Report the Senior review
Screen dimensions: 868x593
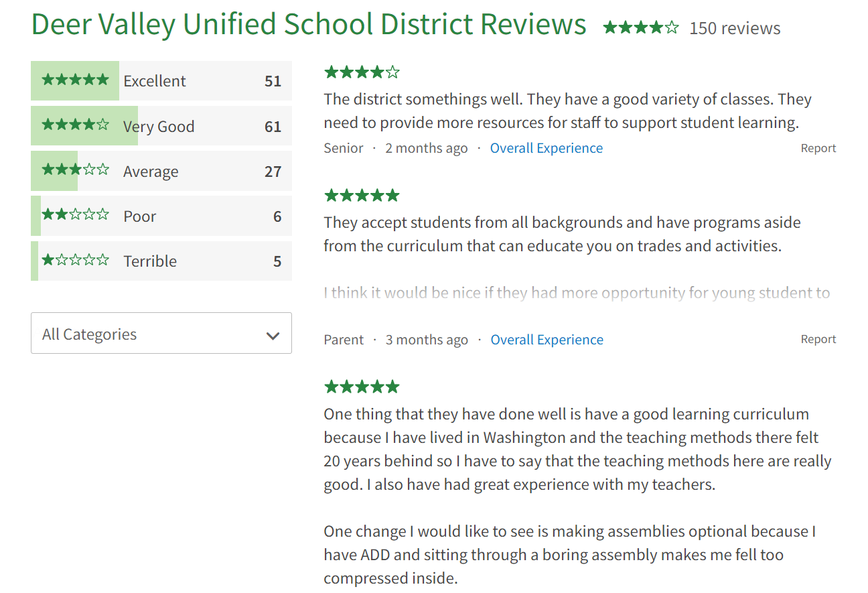tap(818, 147)
